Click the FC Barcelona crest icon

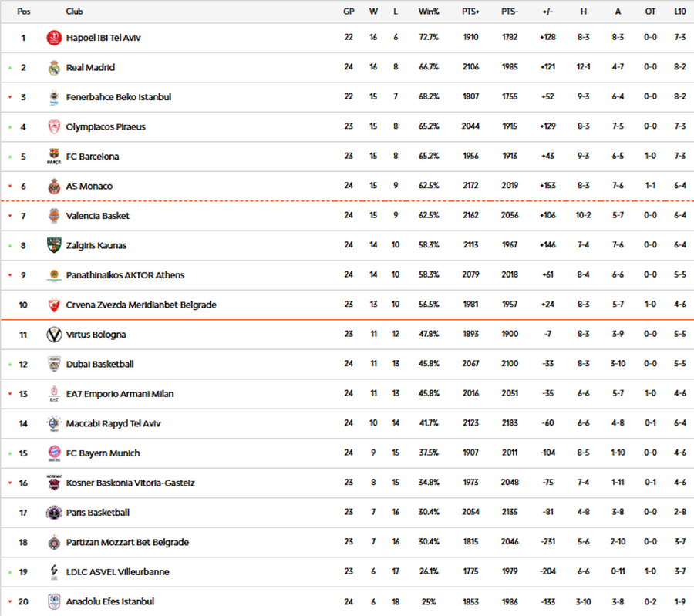pyautogui.click(x=54, y=157)
